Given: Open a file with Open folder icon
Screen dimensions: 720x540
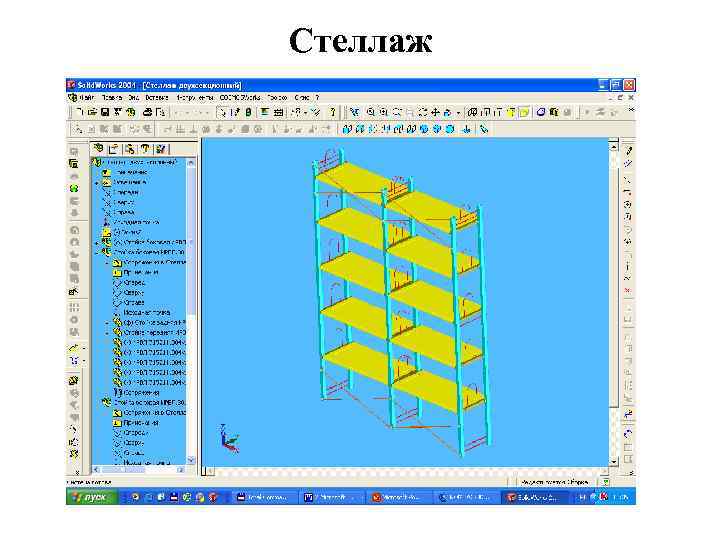Looking at the screenshot, I should click(x=92, y=112).
